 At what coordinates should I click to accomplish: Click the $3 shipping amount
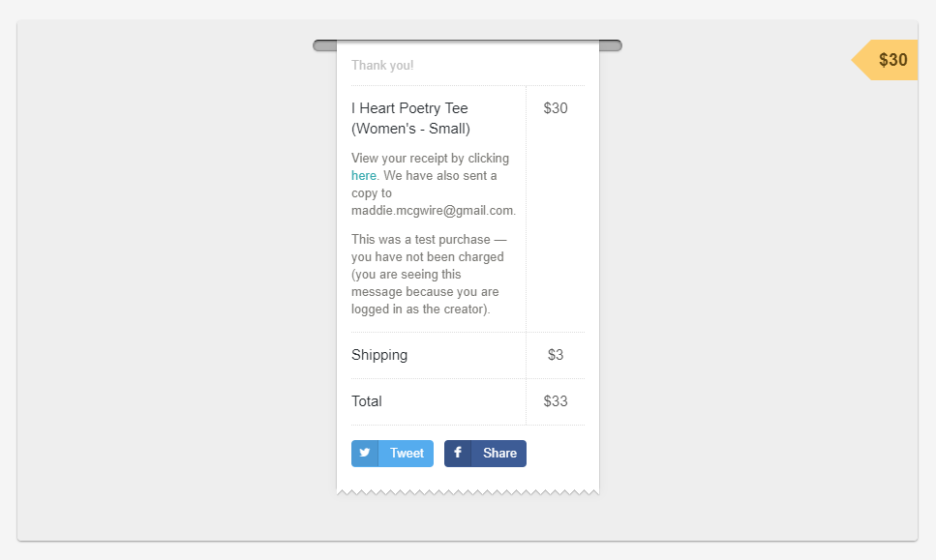click(556, 355)
